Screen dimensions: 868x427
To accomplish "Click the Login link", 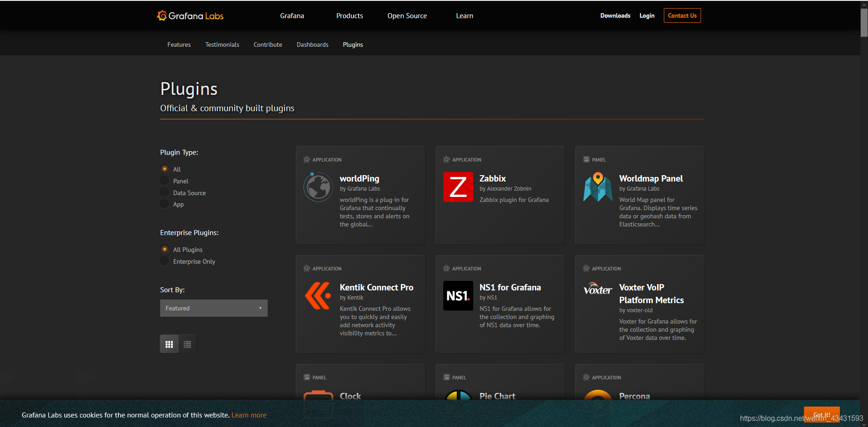I will pyautogui.click(x=647, y=15).
